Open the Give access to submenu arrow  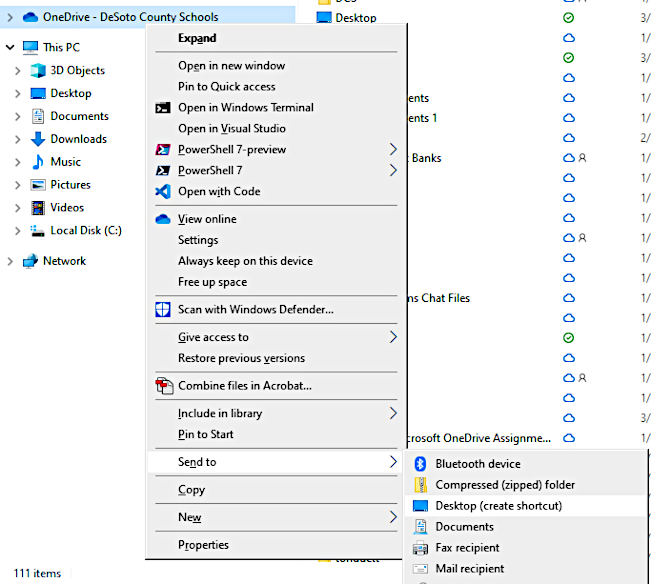point(393,337)
